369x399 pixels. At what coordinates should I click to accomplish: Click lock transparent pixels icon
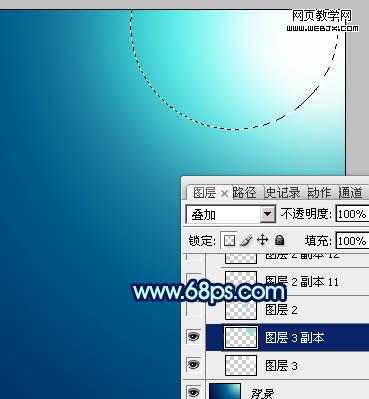click(x=229, y=240)
